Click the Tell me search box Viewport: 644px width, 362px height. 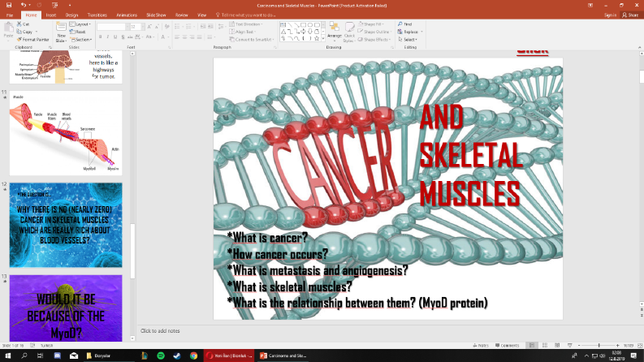coord(245,15)
